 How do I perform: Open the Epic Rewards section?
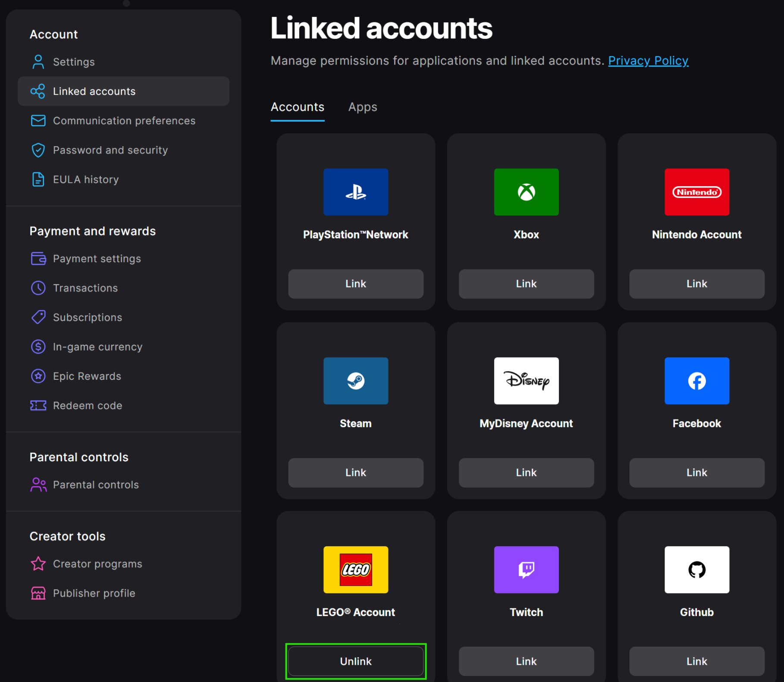(87, 376)
